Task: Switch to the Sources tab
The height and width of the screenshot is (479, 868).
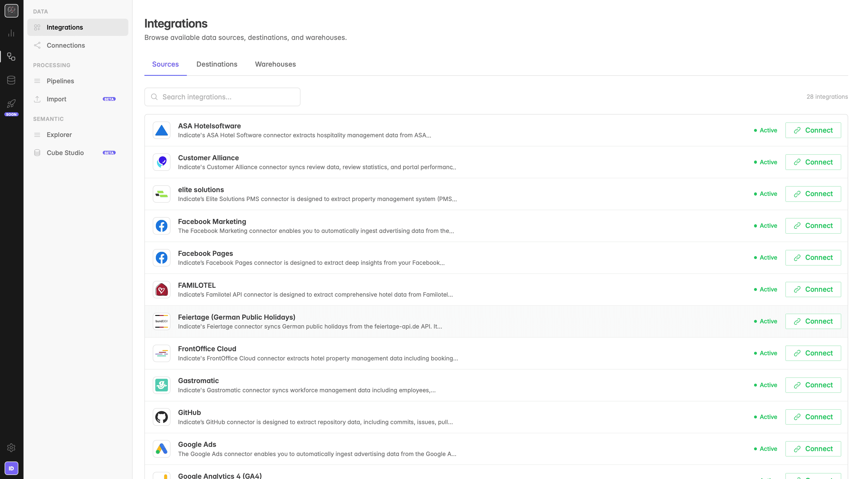Action: pyautogui.click(x=165, y=64)
